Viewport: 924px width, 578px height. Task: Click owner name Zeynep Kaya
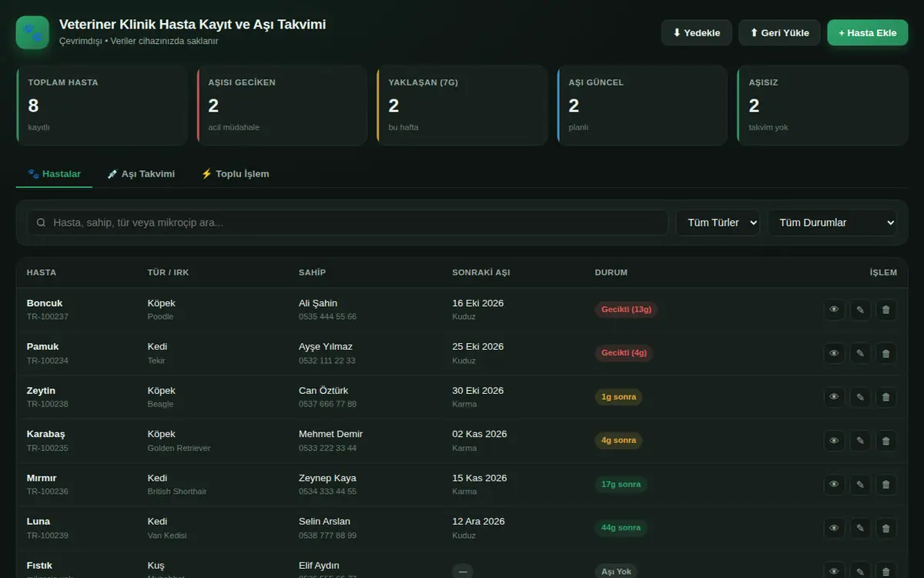(x=327, y=478)
